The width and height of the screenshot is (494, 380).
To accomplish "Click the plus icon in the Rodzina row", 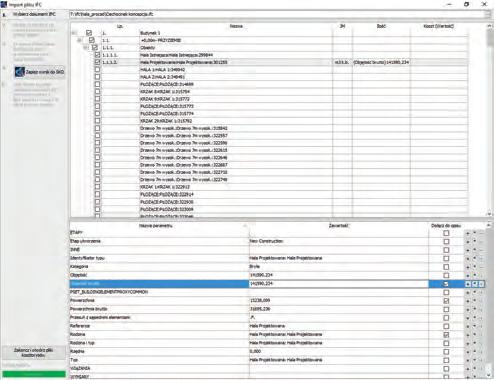I will click(468, 335).
